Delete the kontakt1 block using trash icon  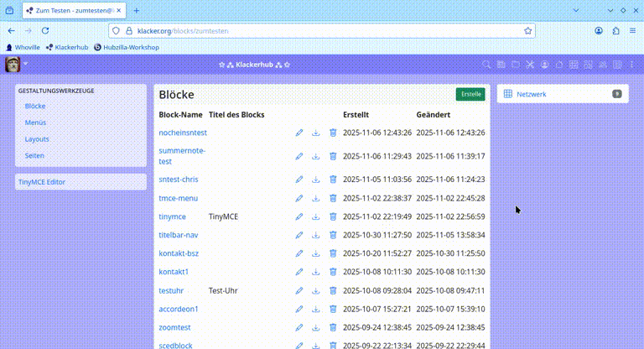point(333,272)
